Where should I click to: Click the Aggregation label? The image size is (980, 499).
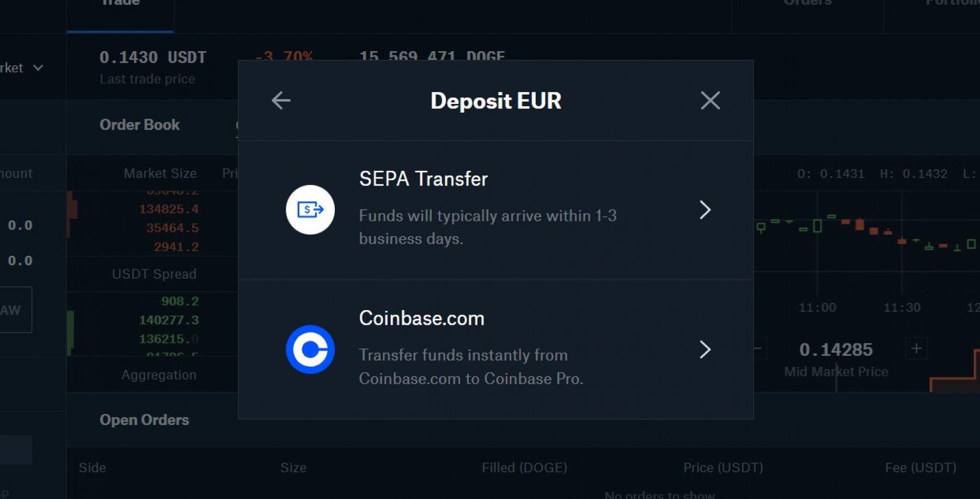158,375
